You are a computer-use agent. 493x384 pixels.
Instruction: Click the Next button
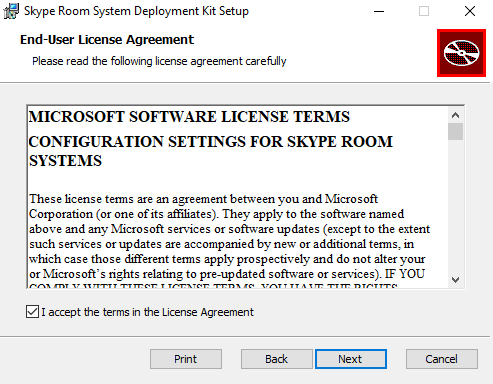(351, 359)
